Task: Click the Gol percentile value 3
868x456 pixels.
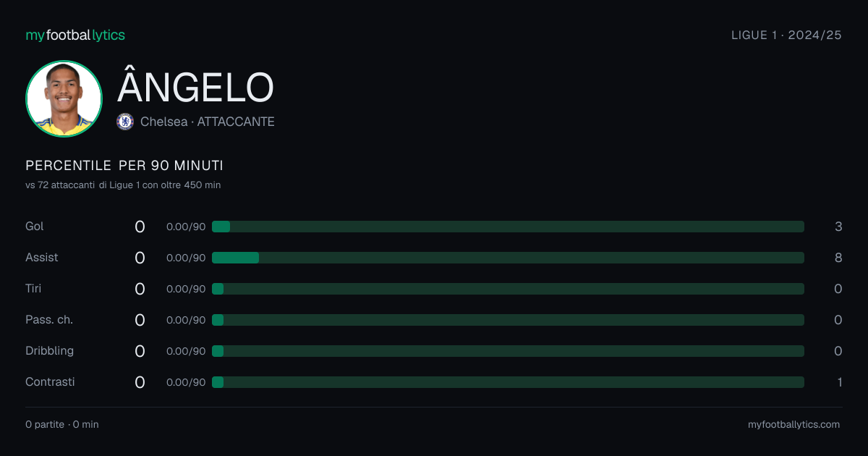Action: [838, 227]
